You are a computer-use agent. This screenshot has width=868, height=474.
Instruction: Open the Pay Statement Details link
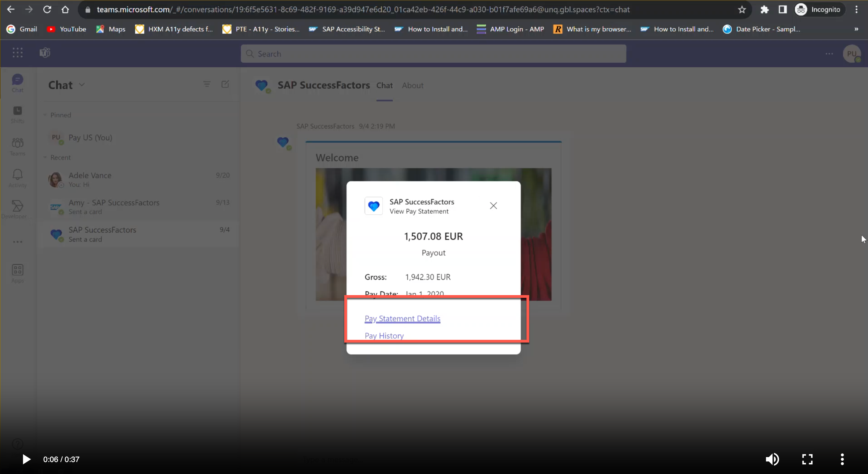click(x=402, y=318)
